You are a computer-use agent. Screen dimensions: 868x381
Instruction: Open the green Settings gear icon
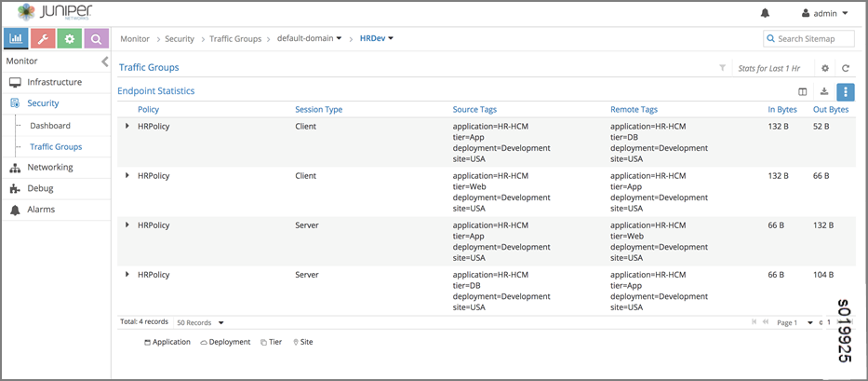70,38
